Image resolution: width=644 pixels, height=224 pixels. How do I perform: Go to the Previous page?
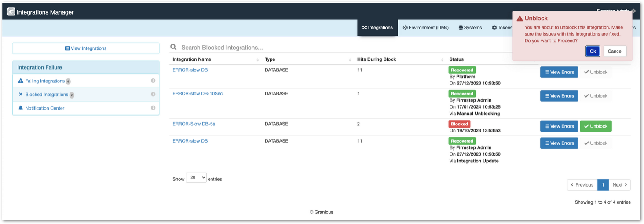[x=582, y=185]
